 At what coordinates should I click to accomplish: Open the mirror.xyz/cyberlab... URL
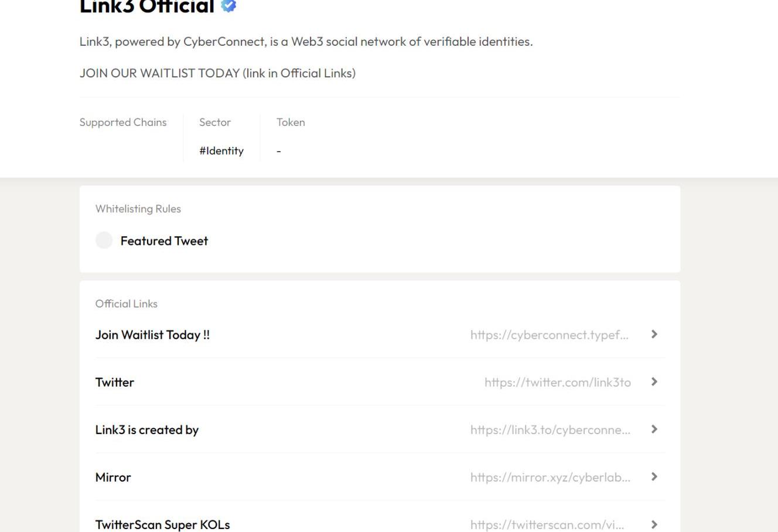coord(550,478)
